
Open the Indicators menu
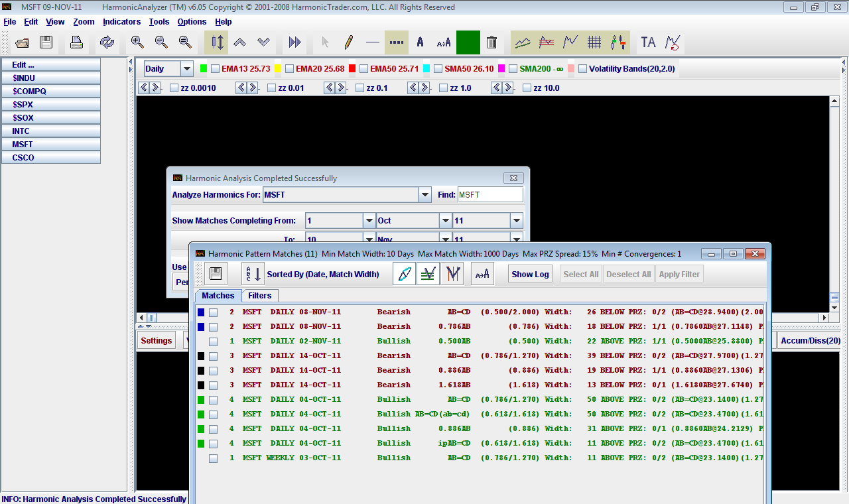click(x=121, y=22)
